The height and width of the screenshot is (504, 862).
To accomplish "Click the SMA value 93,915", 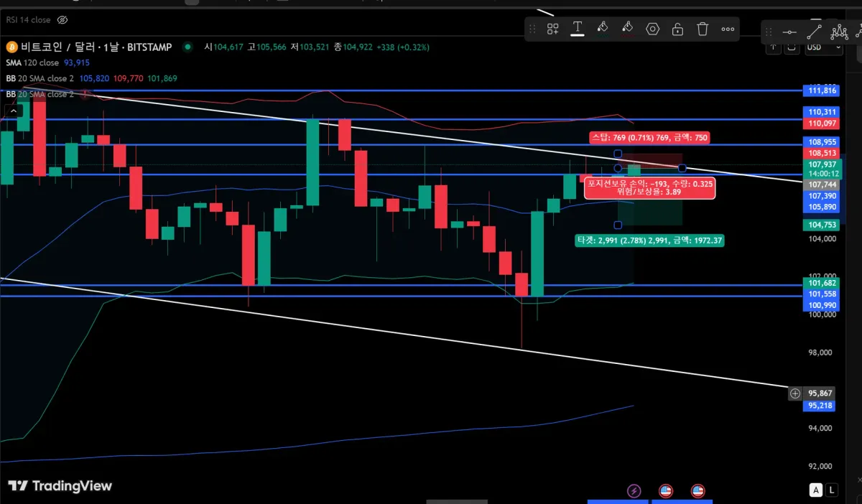I will (77, 63).
